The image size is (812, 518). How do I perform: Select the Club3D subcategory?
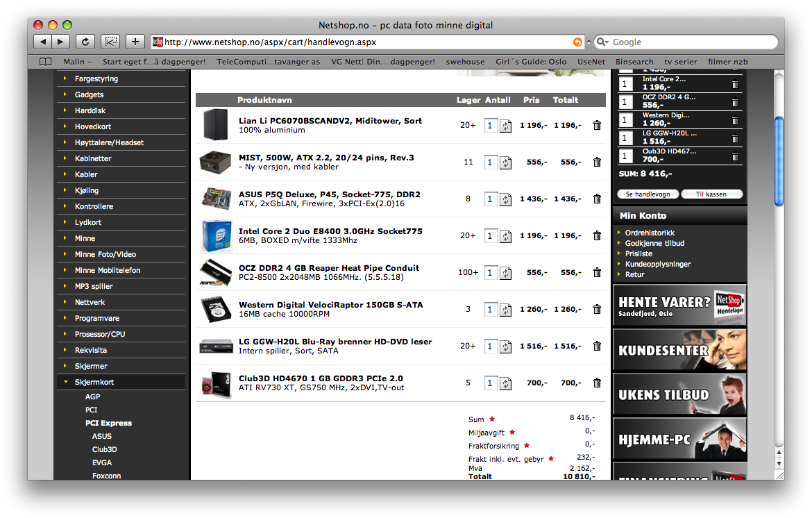[x=105, y=450]
